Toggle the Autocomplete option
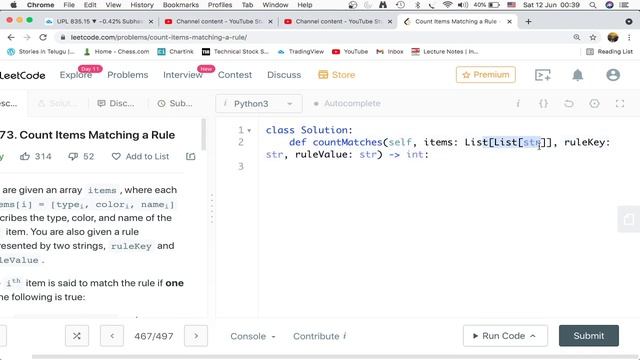This screenshot has width=640, height=360. point(347,104)
